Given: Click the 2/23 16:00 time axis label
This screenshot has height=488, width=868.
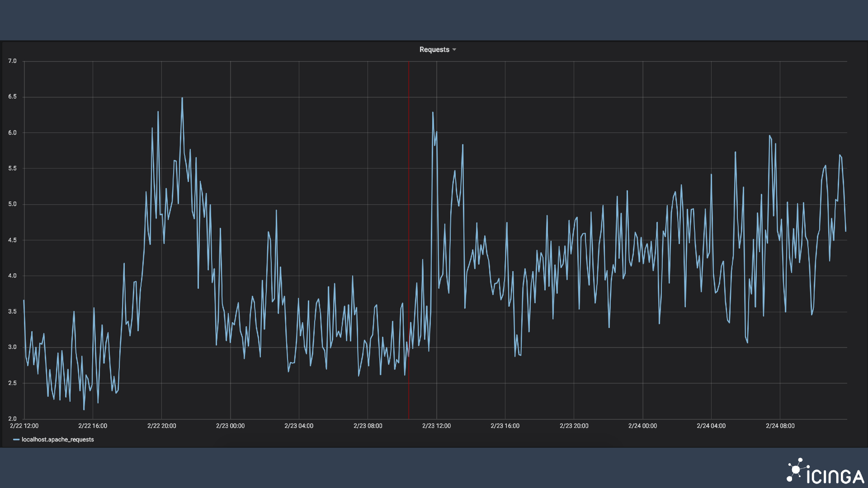Looking at the screenshot, I should click(505, 426).
